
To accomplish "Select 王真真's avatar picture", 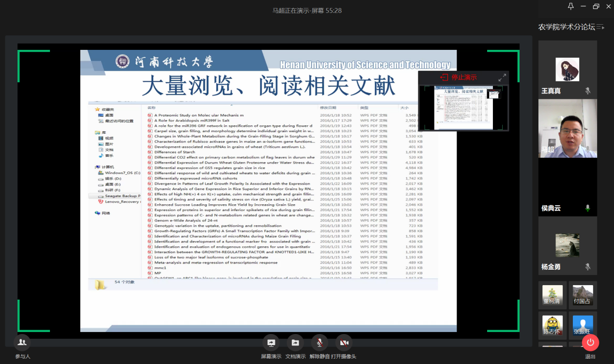I will tap(567, 69).
